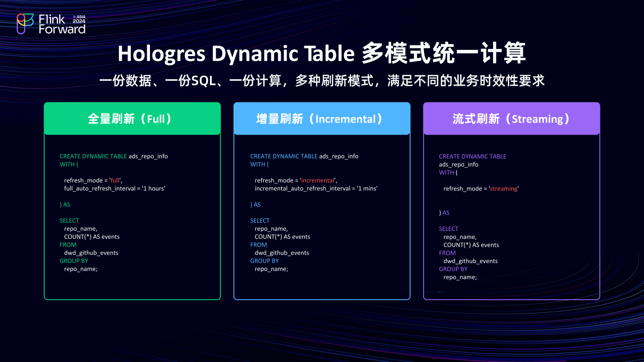Click the hash symbol before ASIA

(75, 17)
